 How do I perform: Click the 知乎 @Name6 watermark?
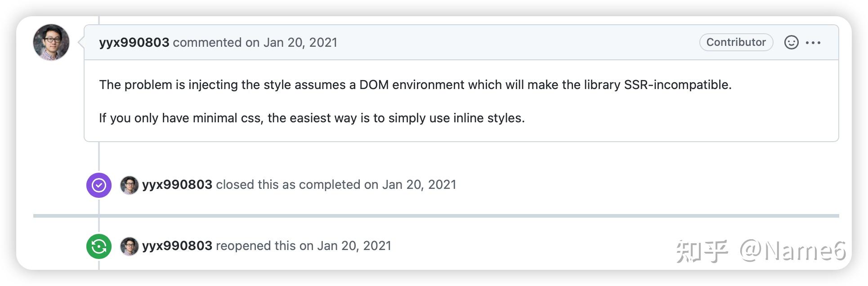point(761,251)
